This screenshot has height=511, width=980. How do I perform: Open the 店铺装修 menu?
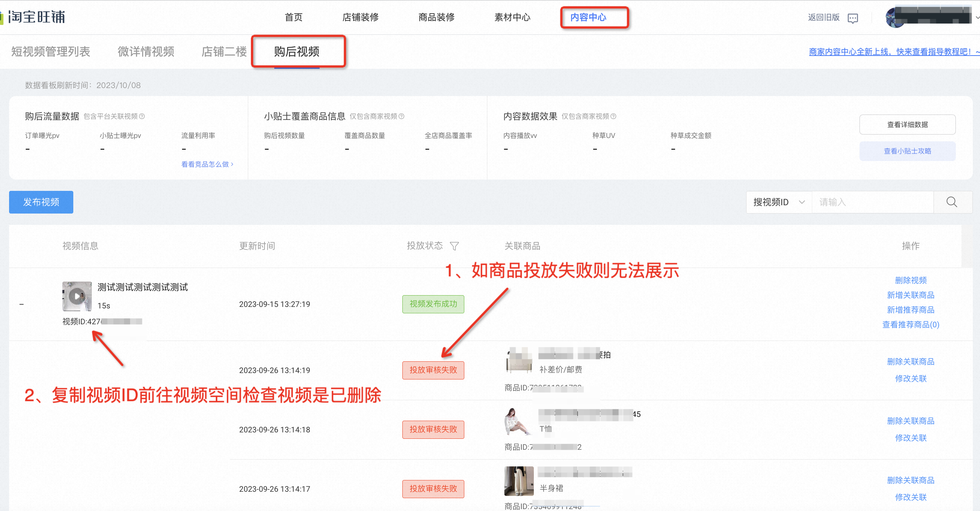click(x=360, y=17)
